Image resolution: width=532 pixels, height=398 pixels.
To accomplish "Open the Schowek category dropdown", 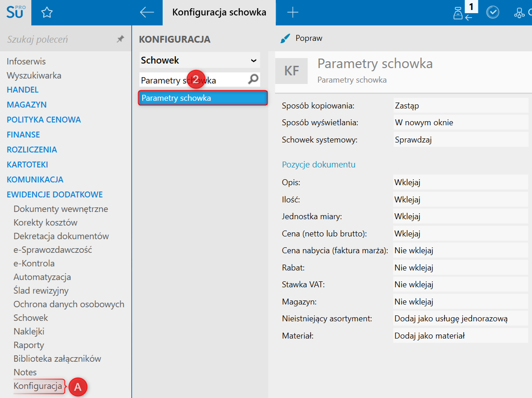I will coord(199,60).
